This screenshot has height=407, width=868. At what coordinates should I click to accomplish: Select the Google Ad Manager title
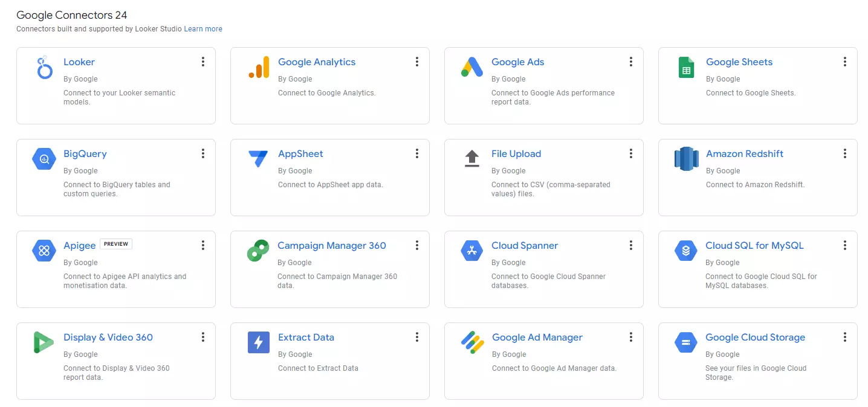pyautogui.click(x=537, y=337)
